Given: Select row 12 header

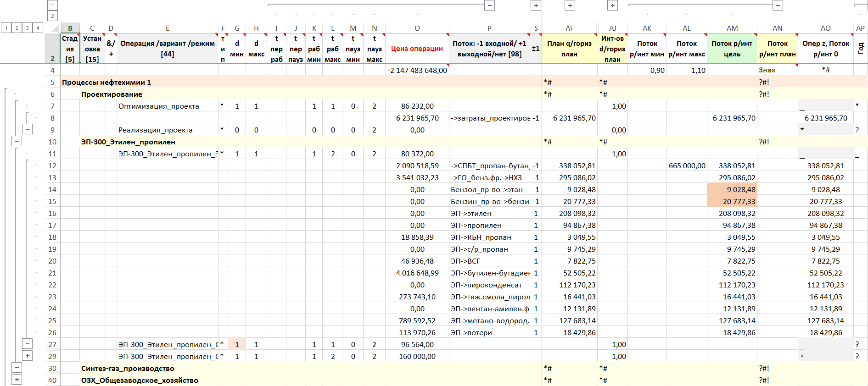Looking at the screenshot, I should coord(52,166).
